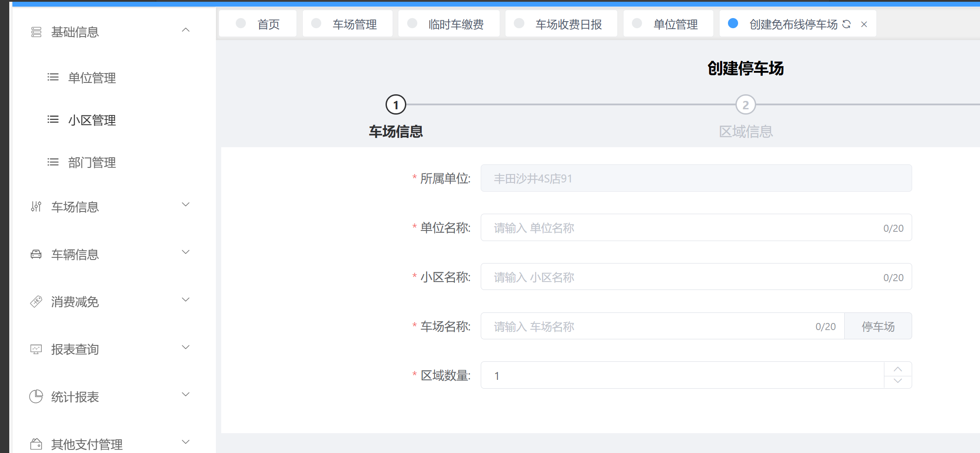Switch to the 车场管理 tab
This screenshot has height=453, width=980.
click(x=348, y=24)
